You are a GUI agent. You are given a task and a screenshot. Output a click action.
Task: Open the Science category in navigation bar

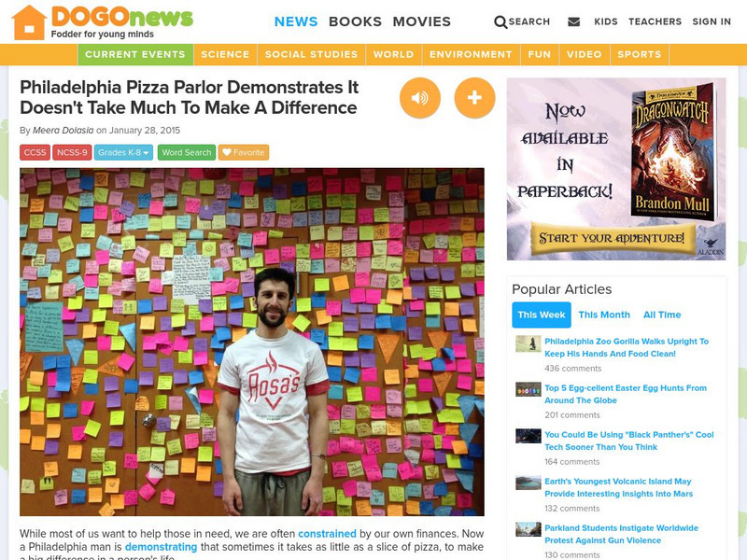225,54
